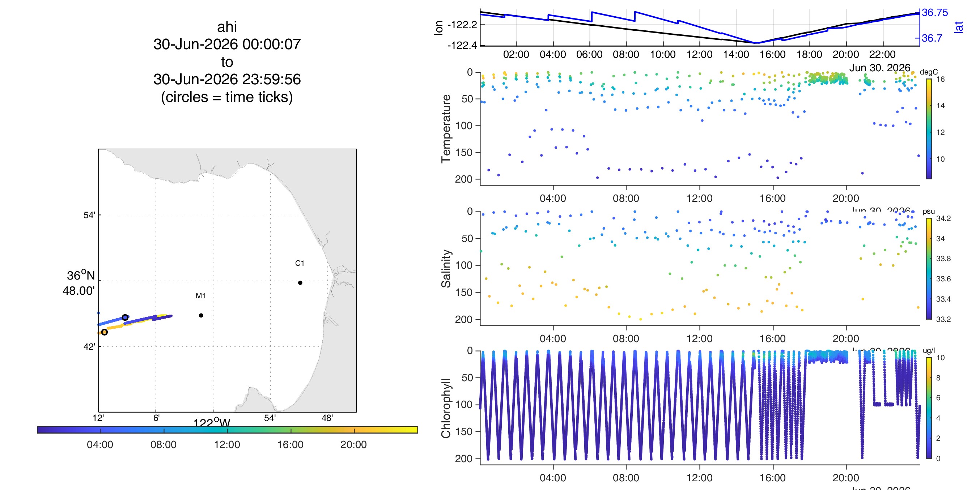Click the lon axis label
The height and width of the screenshot is (490, 980).
[x=439, y=28]
